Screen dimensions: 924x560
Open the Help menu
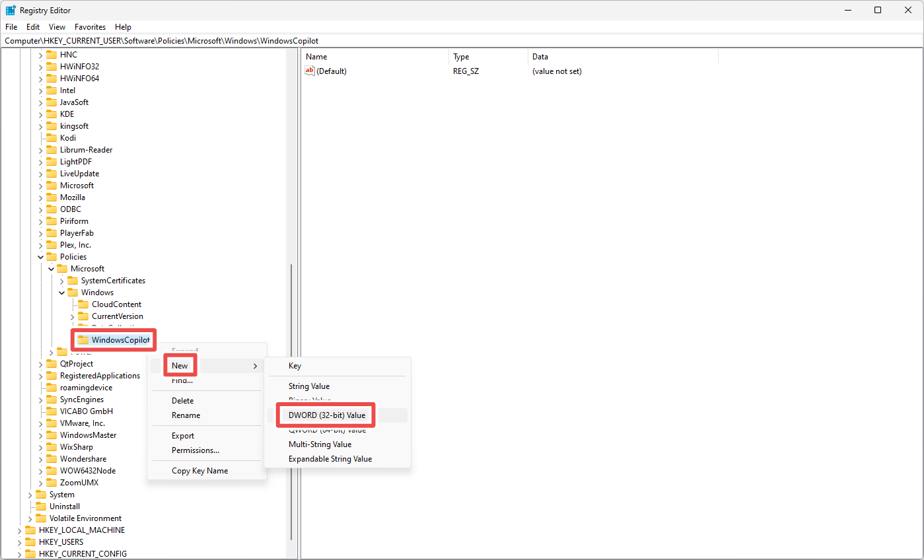[123, 27]
